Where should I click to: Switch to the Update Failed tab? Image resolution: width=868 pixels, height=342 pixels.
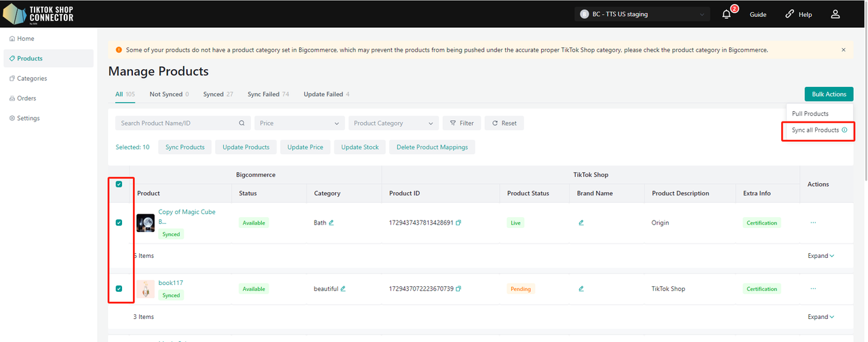(327, 94)
